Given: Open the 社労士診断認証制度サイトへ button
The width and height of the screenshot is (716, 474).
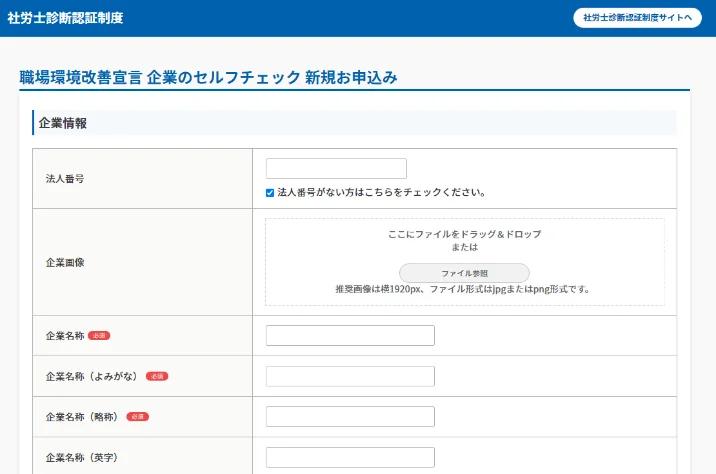Looking at the screenshot, I should click(x=637, y=18).
